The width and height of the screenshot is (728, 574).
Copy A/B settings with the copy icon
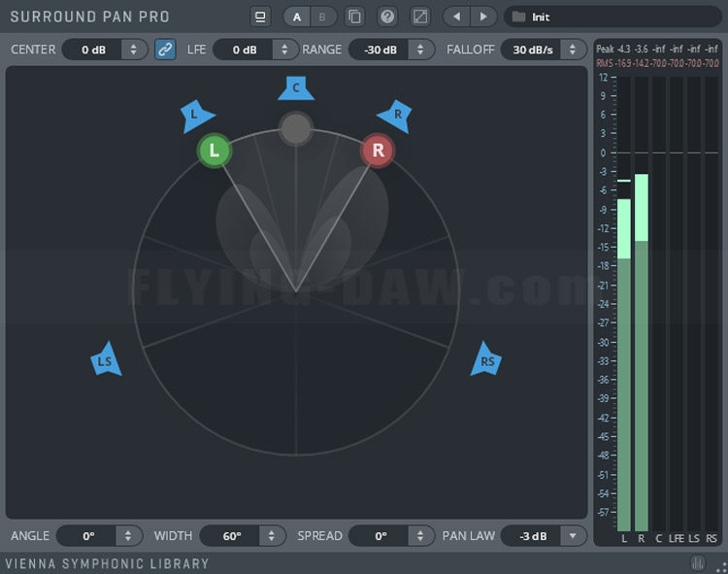pyautogui.click(x=354, y=17)
